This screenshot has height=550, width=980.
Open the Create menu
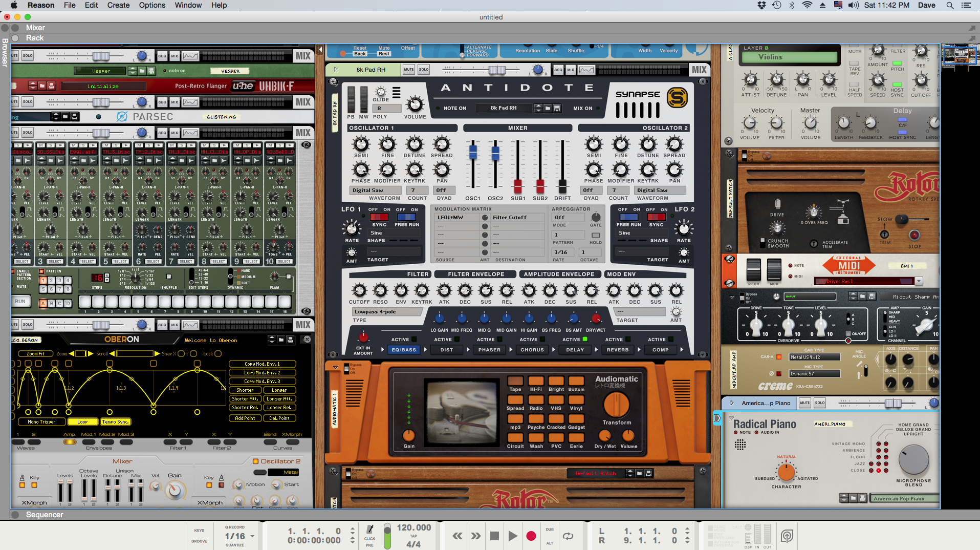[x=118, y=5]
